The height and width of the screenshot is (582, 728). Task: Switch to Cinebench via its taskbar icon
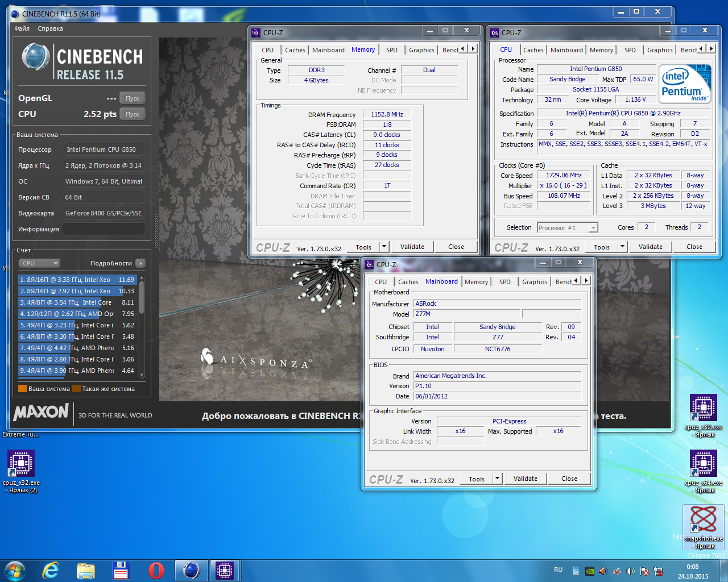(x=191, y=570)
